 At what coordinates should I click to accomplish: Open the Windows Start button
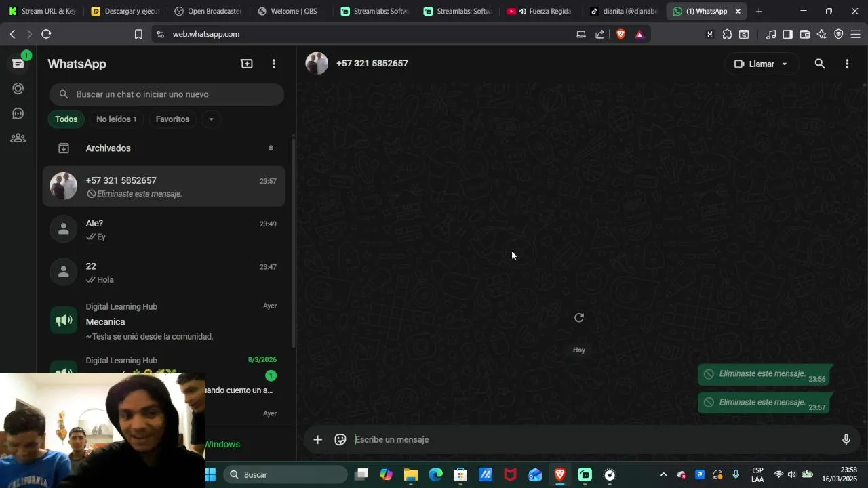point(210,474)
